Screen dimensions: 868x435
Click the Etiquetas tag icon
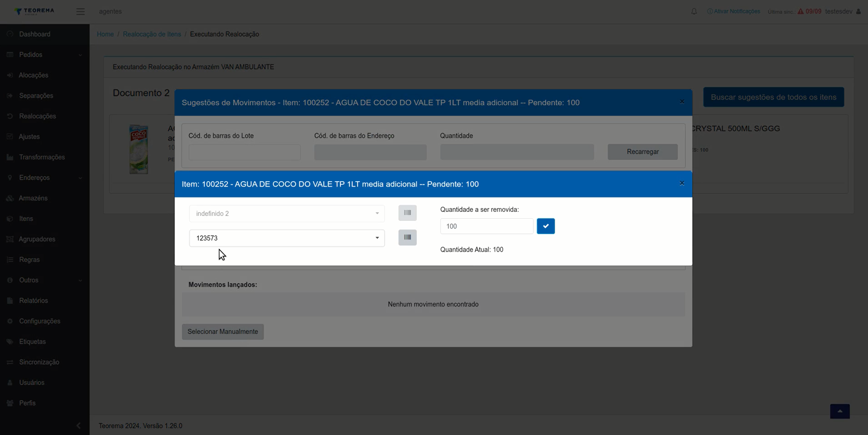pos(10,341)
